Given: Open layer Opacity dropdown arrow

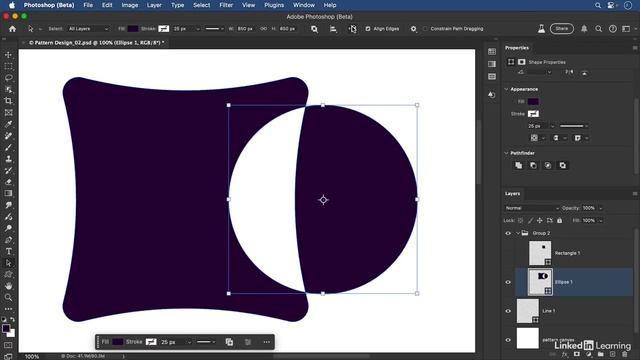Looking at the screenshot, I should click(601, 208).
